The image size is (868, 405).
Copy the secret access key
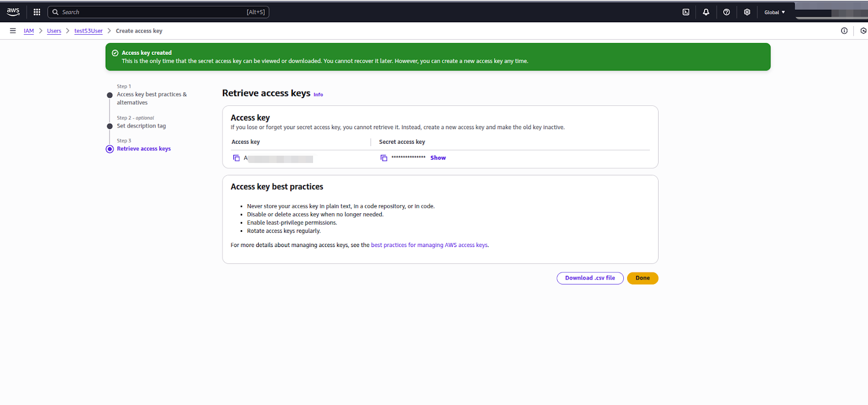384,158
